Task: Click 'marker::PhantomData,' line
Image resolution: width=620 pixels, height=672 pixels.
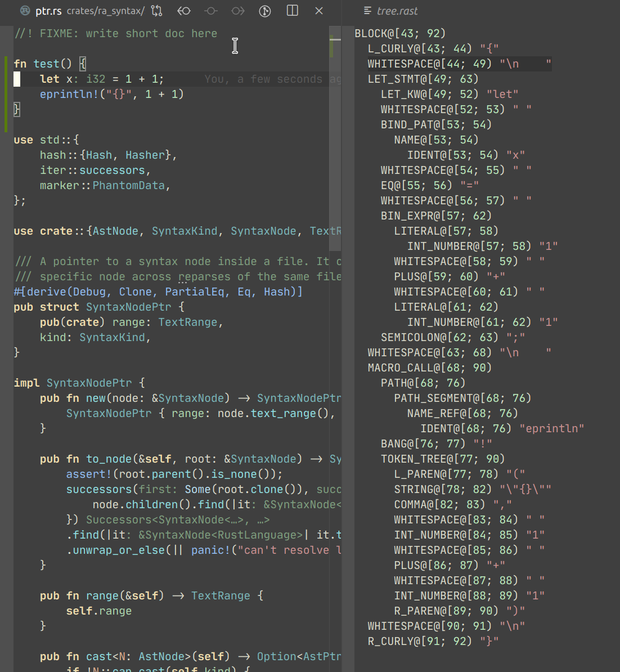Action: pos(105,186)
